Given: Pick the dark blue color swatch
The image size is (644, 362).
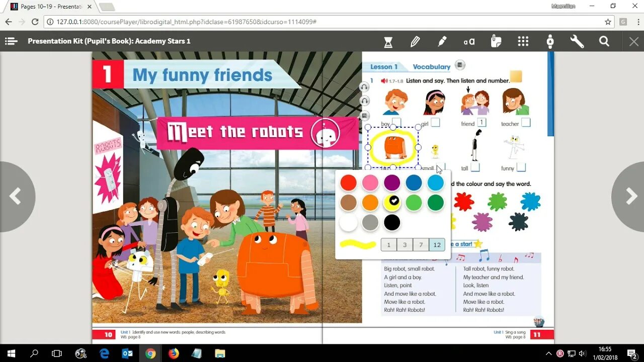Looking at the screenshot, I should coord(414,183).
